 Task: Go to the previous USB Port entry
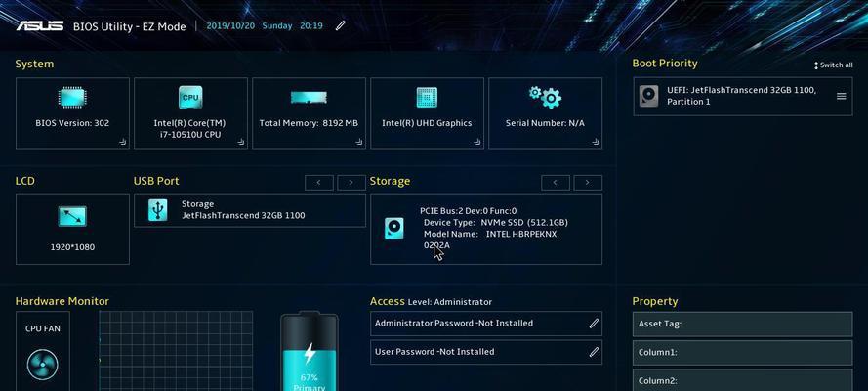click(319, 182)
